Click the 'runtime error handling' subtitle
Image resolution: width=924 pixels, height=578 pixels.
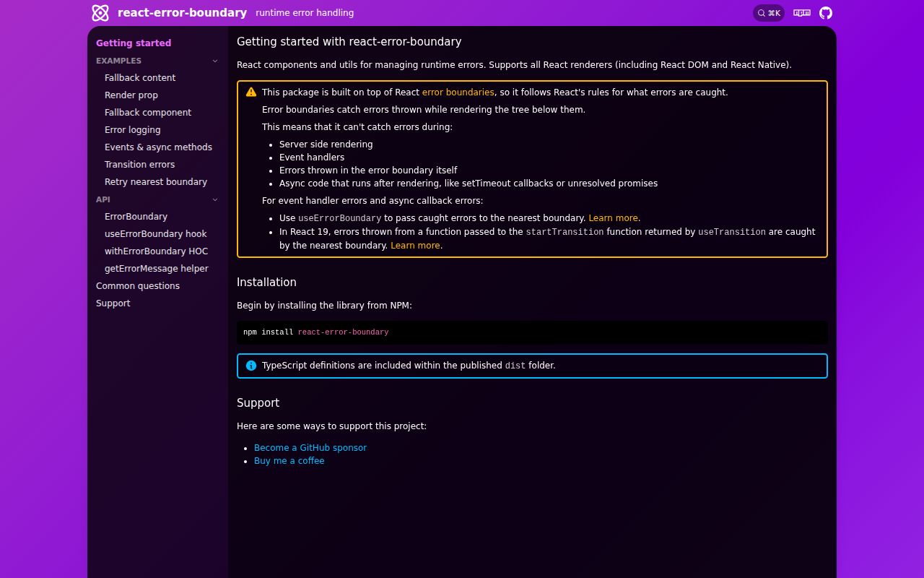click(305, 13)
